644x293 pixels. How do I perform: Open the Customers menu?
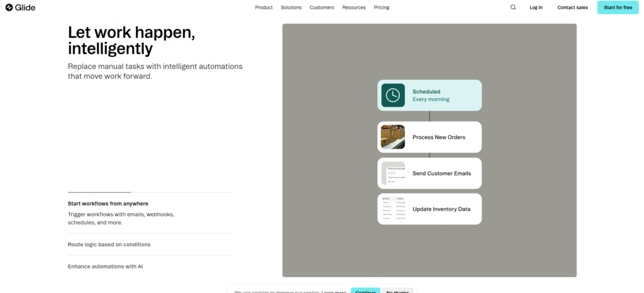tap(322, 8)
